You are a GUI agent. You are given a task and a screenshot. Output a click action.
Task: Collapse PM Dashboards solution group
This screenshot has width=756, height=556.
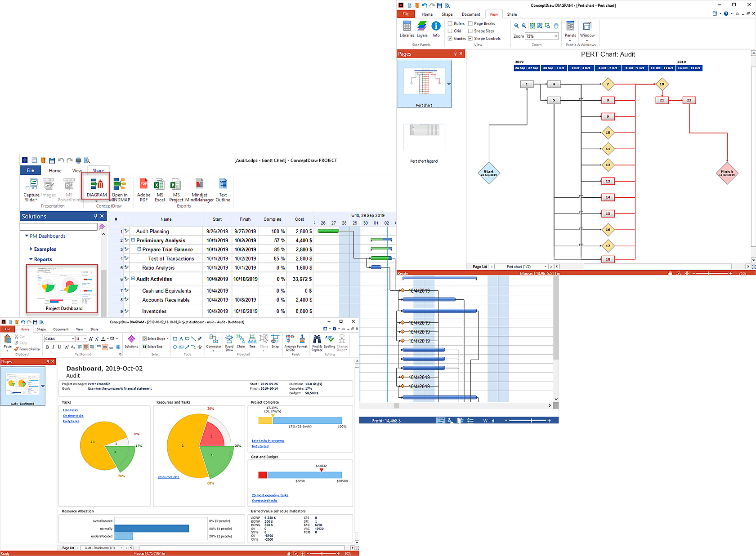click(x=27, y=236)
